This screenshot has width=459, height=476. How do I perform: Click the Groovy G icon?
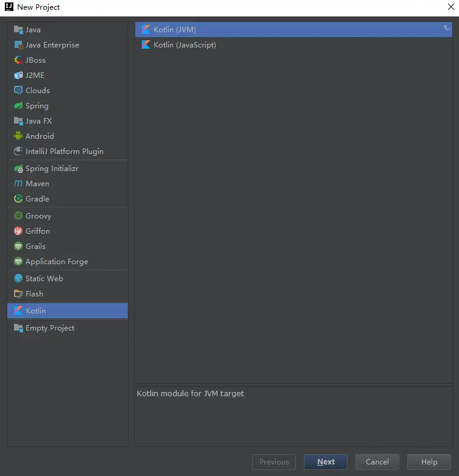(x=18, y=216)
